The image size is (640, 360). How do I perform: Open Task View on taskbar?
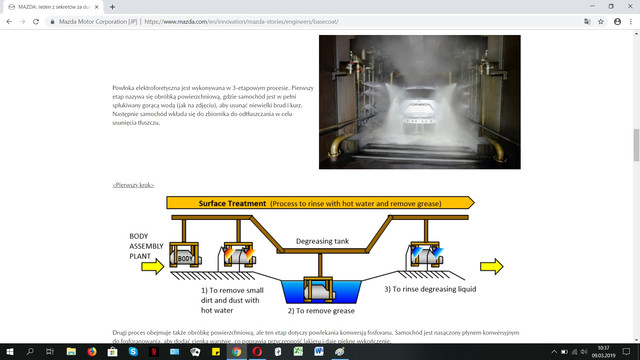(50, 351)
